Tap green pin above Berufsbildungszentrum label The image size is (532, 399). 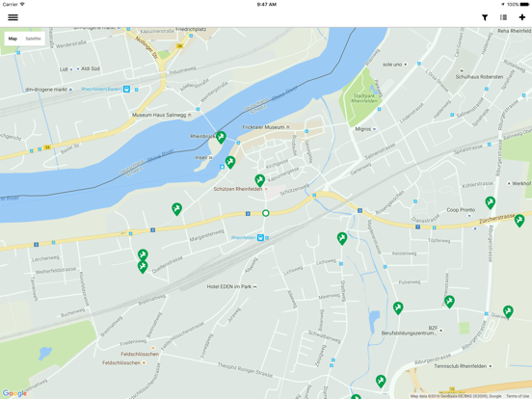pyautogui.click(x=398, y=308)
